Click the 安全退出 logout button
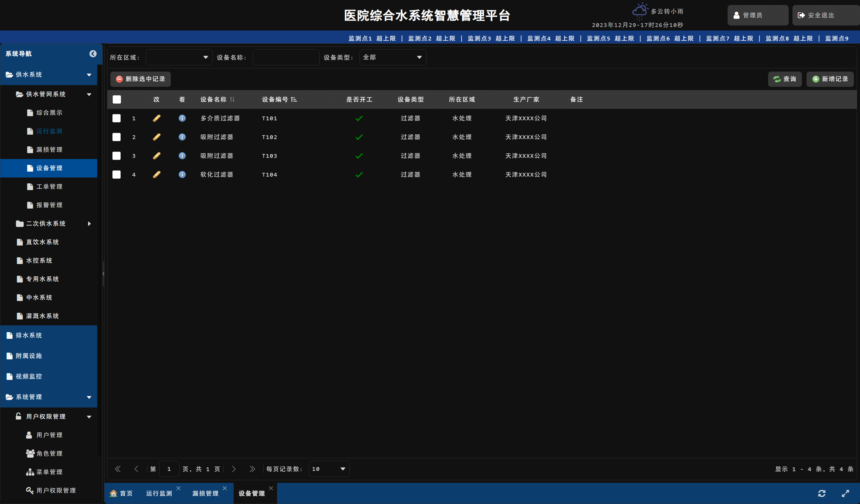The image size is (860, 504). 826,15
